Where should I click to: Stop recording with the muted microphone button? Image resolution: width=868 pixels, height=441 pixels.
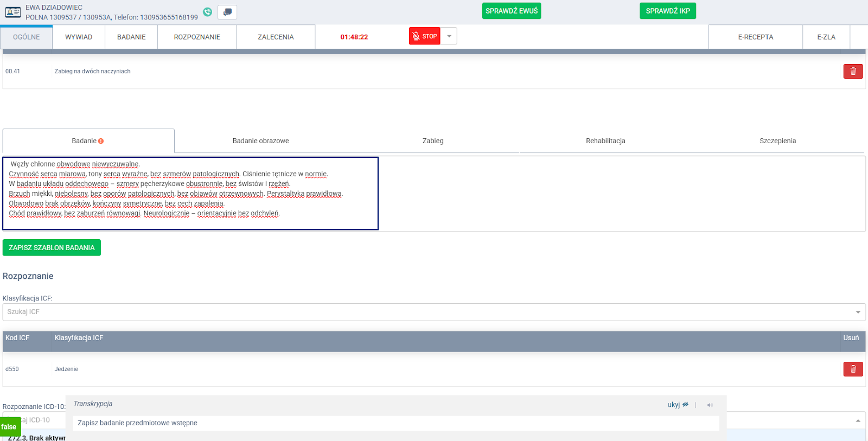pos(424,36)
